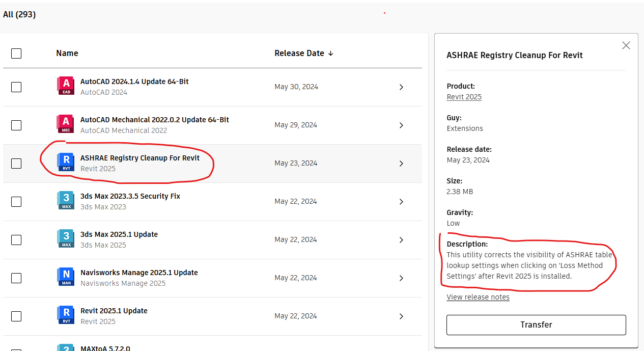The image size is (644, 351).
Task: Check the select-all checkbox in header
Action: click(x=16, y=53)
